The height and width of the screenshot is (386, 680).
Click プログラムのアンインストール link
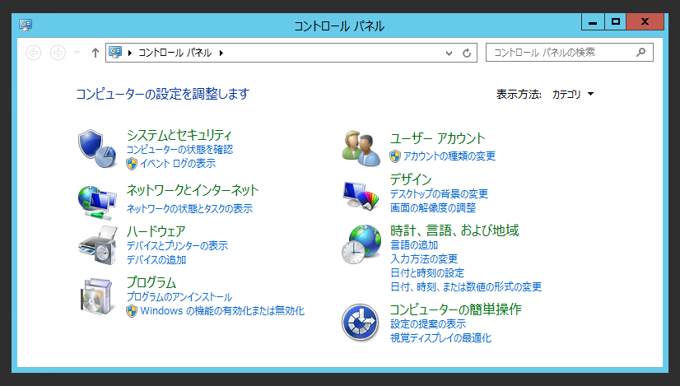[x=179, y=297]
